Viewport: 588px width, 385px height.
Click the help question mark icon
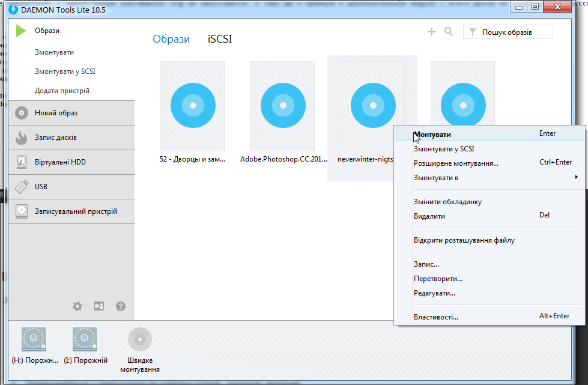[121, 306]
